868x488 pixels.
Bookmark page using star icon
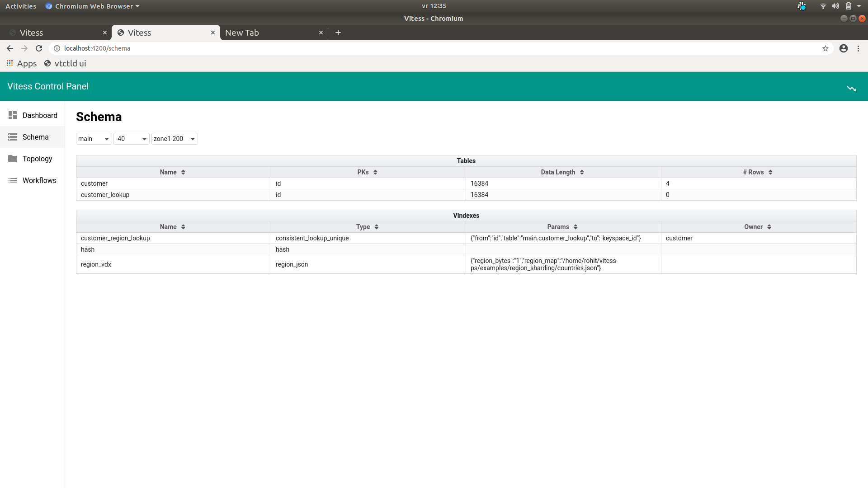825,48
